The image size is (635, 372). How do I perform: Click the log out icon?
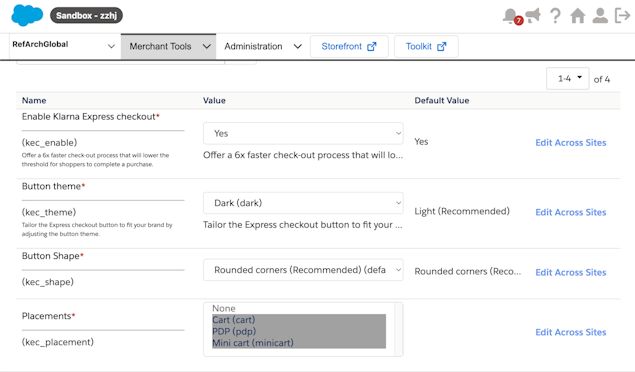click(x=622, y=16)
